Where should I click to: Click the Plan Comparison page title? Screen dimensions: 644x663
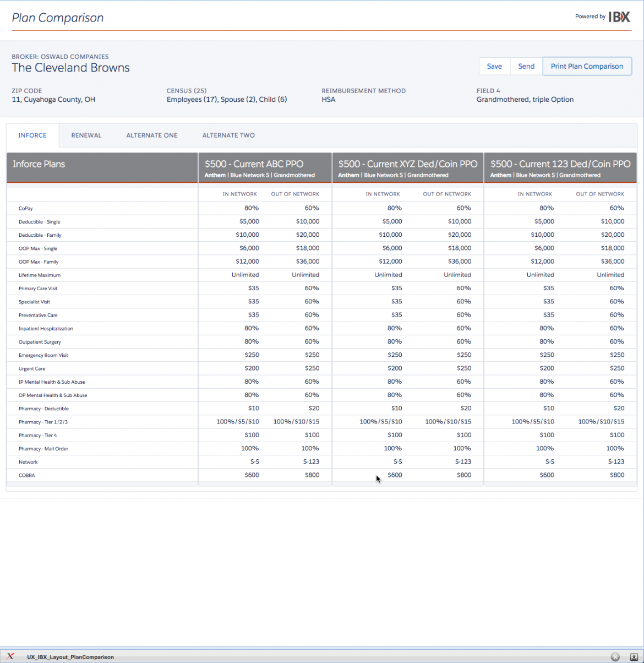(58, 18)
